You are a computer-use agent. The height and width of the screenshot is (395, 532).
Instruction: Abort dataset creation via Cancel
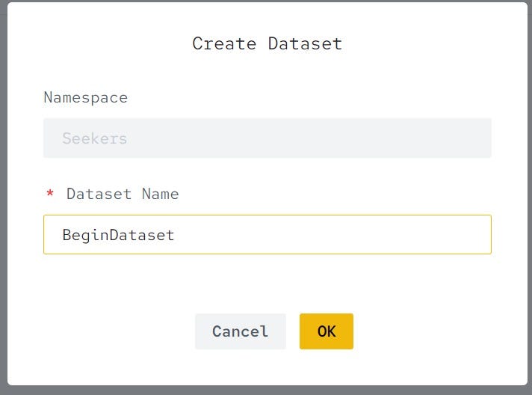(240, 331)
